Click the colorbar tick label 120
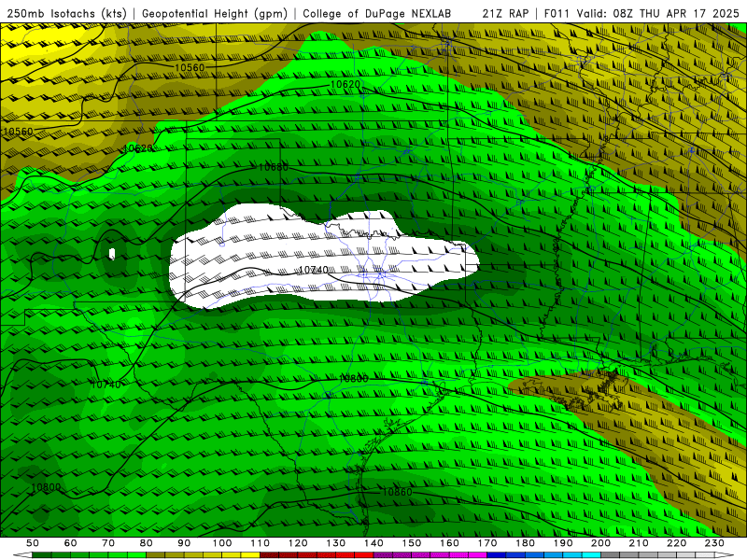The width and height of the screenshot is (747, 560). (x=298, y=543)
